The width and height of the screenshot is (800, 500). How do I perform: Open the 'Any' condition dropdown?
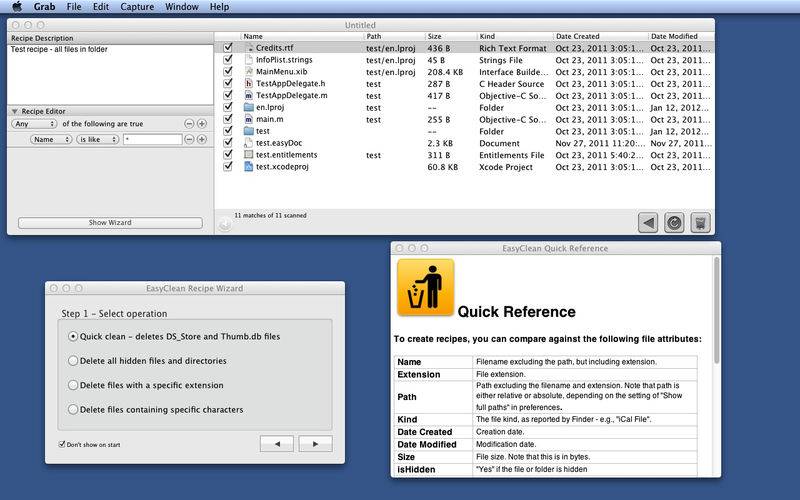pyautogui.click(x=34, y=124)
